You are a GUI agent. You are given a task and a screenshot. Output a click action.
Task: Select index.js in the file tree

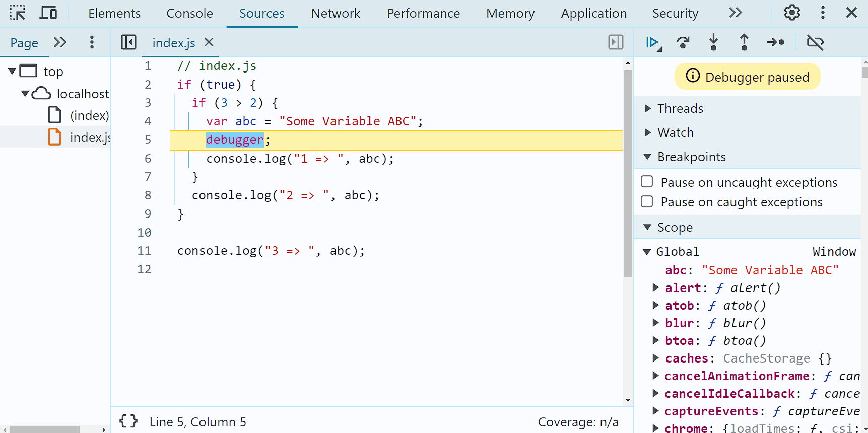pos(90,137)
